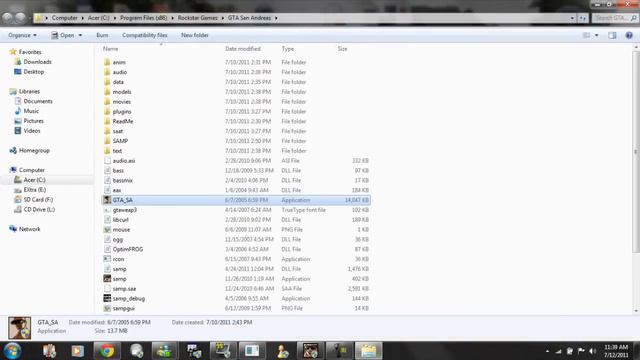
Task: Click the volume icon in system tray
Action: (x=592, y=351)
